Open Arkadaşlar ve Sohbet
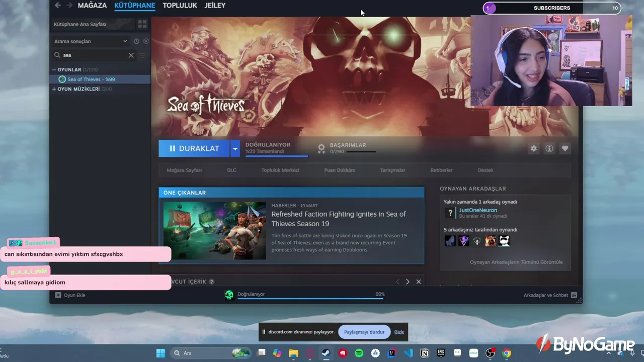644x362 pixels. 550,295
